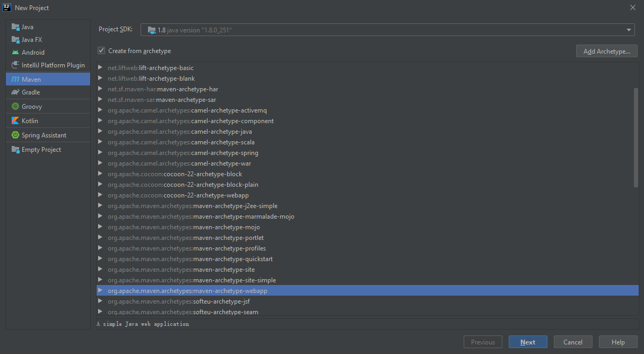Click the IntelliJ Platform Plugin icon
Viewport: 644px width, 354px height.
coord(15,65)
